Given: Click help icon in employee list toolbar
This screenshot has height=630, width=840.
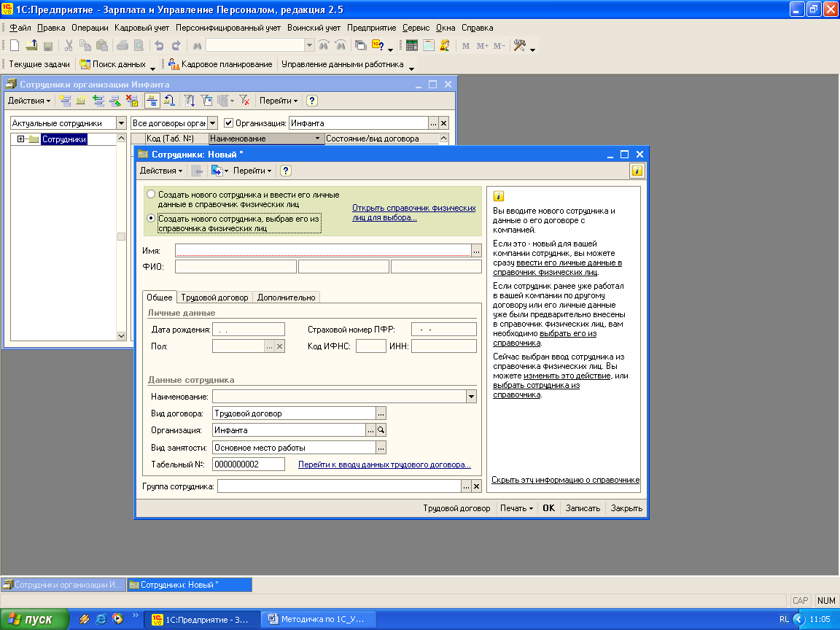Looking at the screenshot, I should pos(312,100).
